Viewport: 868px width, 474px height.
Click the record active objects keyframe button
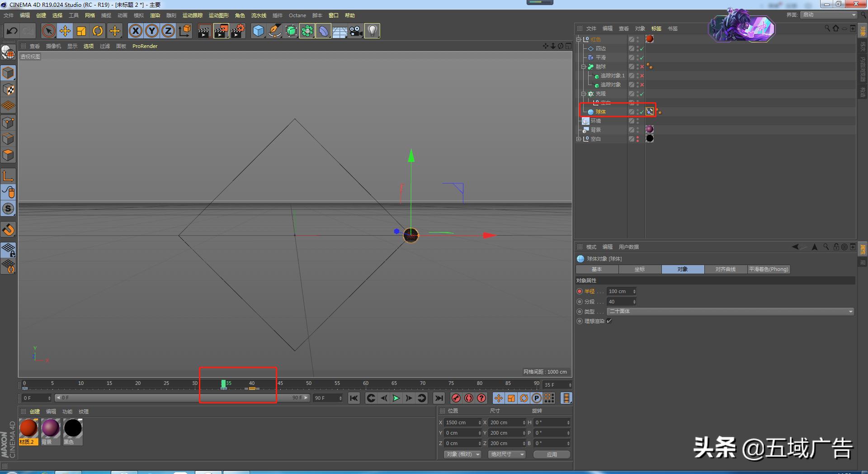[x=456, y=398]
